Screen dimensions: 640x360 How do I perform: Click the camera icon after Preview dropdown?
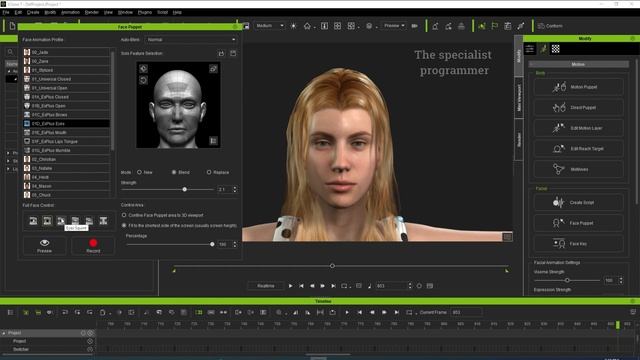coord(415,26)
